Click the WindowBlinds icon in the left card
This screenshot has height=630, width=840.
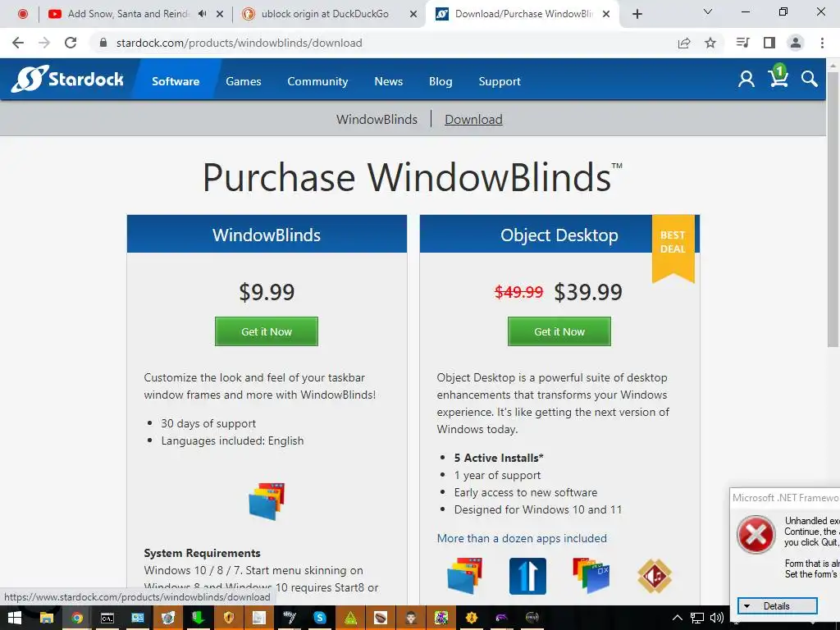(x=267, y=501)
